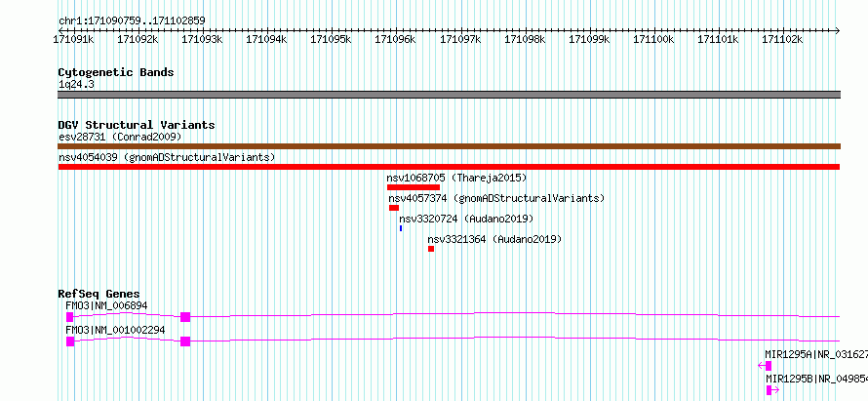This screenshot has height=401, width=868.
Task: Click the 171095k ruler label
Action: pos(331,39)
